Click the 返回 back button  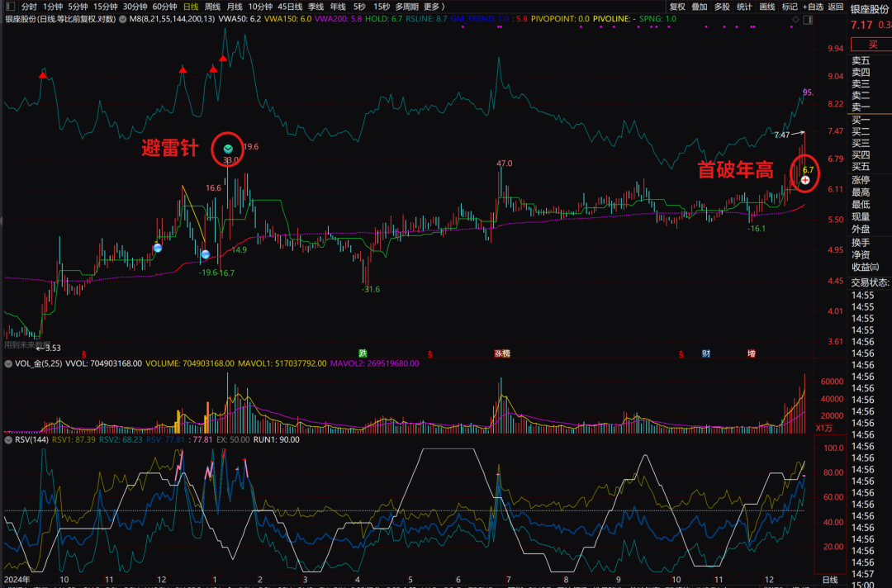point(836,7)
